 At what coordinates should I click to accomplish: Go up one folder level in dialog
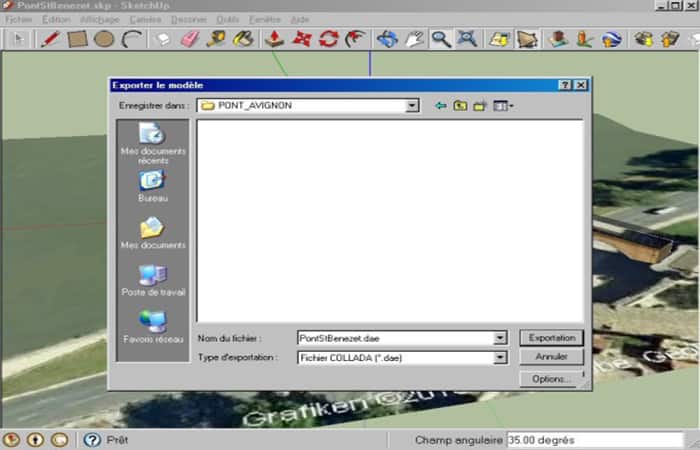pos(460,106)
